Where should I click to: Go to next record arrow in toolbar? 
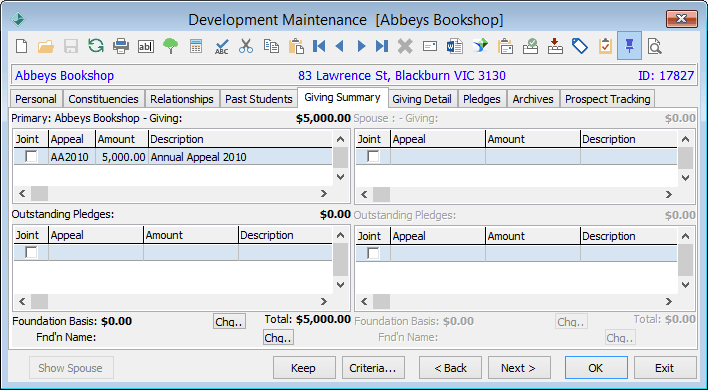click(361, 46)
